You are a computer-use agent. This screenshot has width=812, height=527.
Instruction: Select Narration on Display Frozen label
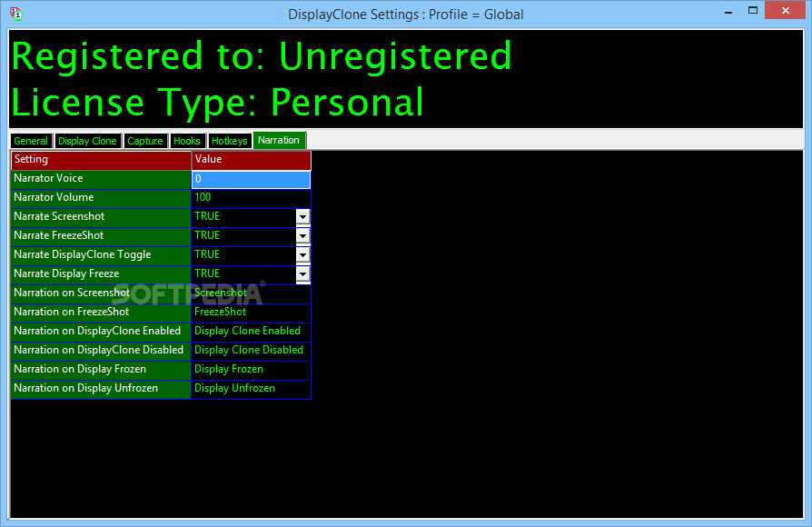101,370
